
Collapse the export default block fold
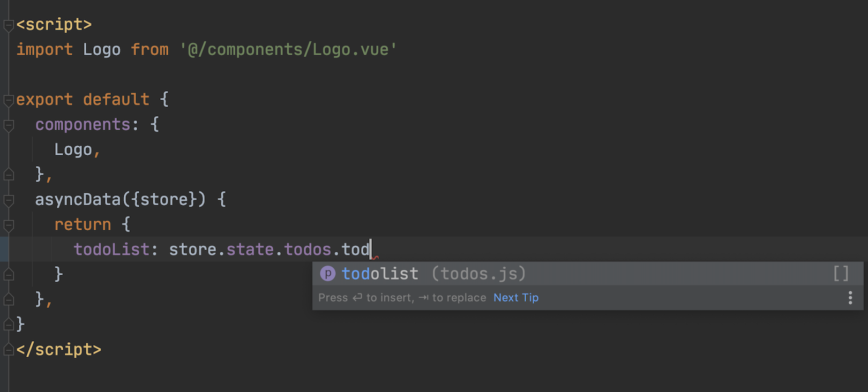pos(9,100)
